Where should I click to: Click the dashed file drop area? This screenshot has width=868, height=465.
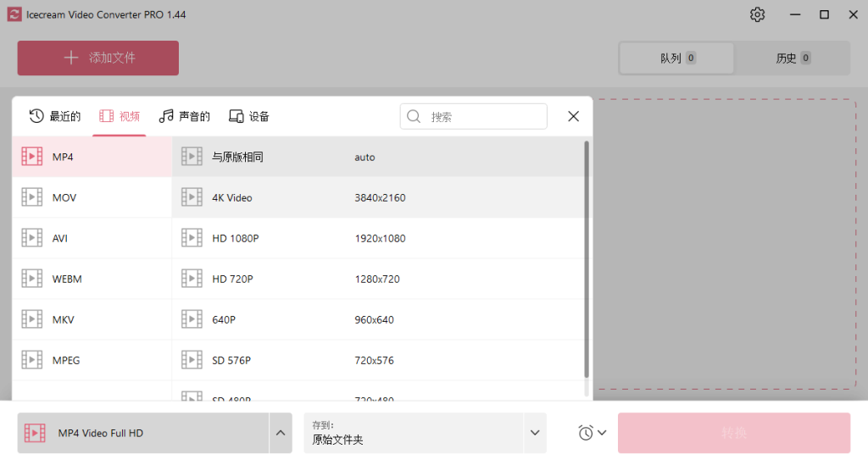tap(726, 245)
